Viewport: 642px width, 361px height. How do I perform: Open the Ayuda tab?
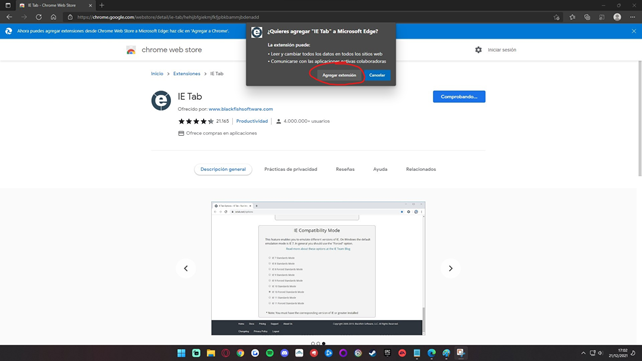coord(380,169)
